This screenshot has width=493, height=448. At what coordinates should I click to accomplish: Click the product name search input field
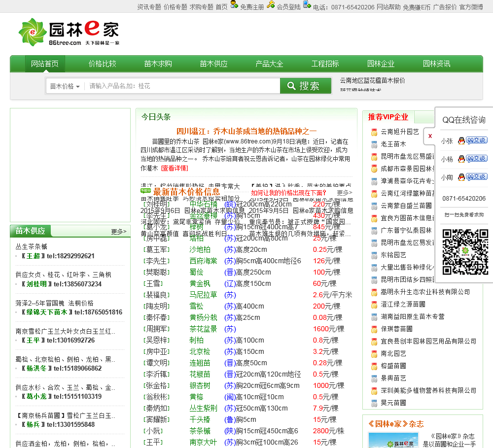coord(183,86)
